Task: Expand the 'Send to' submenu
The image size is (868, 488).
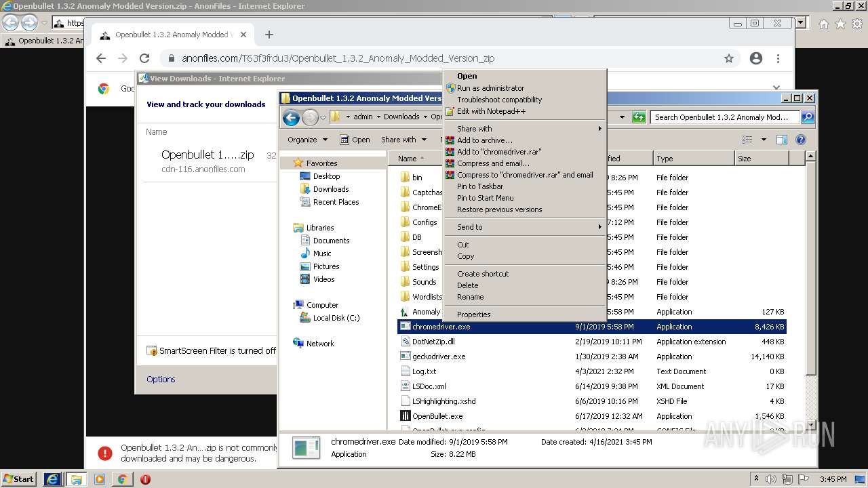Action: tap(524, 227)
